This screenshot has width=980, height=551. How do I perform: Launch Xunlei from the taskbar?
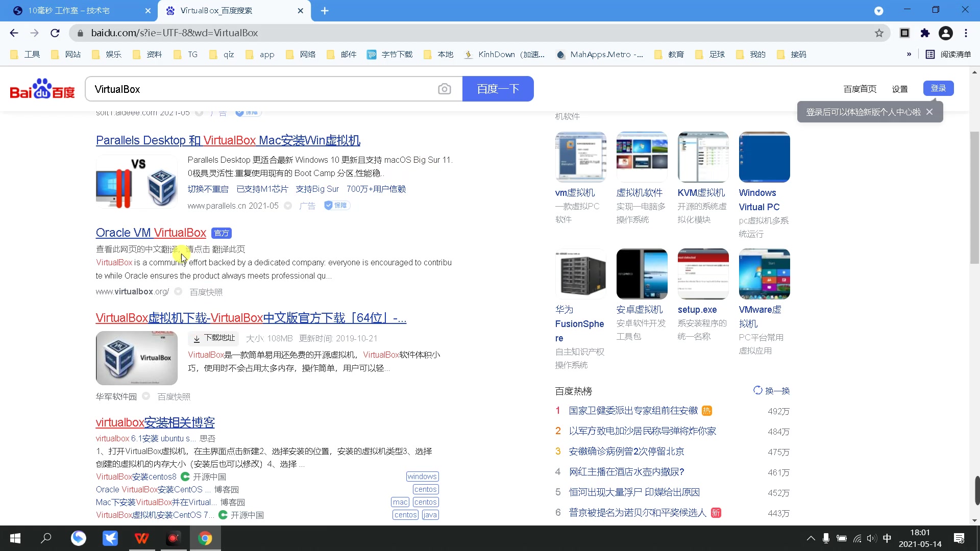tap(110, 538)
